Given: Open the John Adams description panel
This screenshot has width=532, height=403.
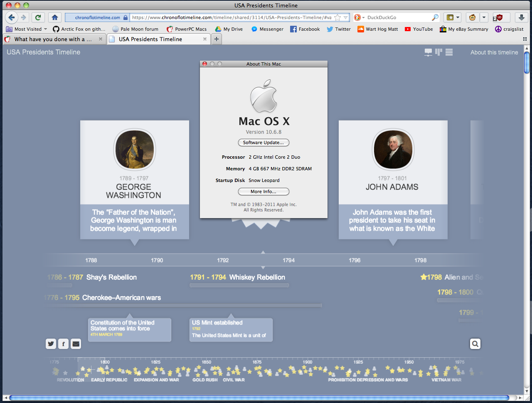Looking at the screenshot, I should point(393,221).
